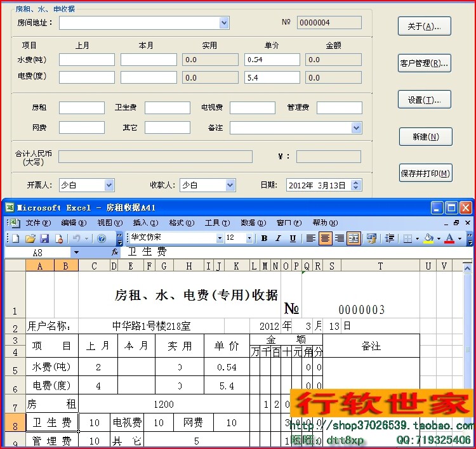Viewport: 476px width, 449px height.
Task: Open the 文件(F) menu
Action: (x=38, y=223)
